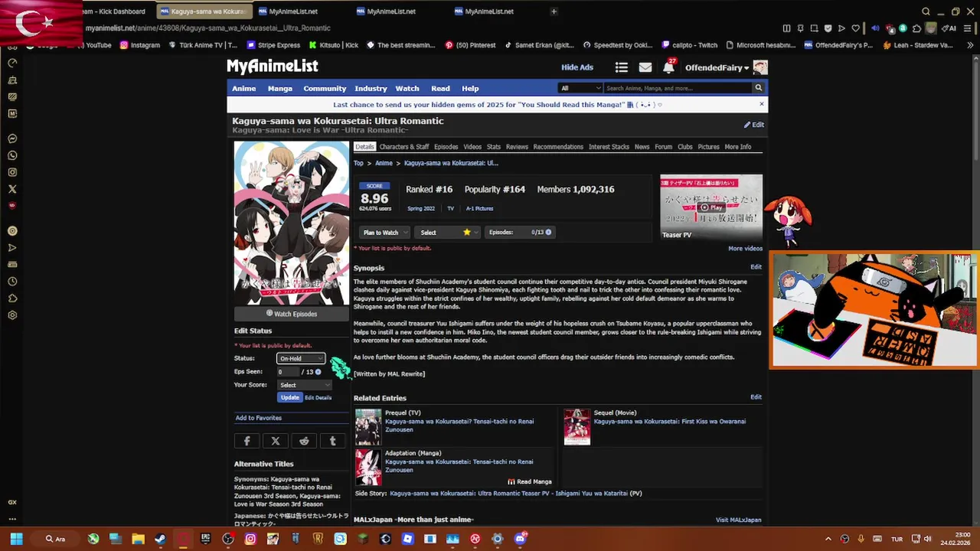Switch to Reviews tab

tap(517, 147)
